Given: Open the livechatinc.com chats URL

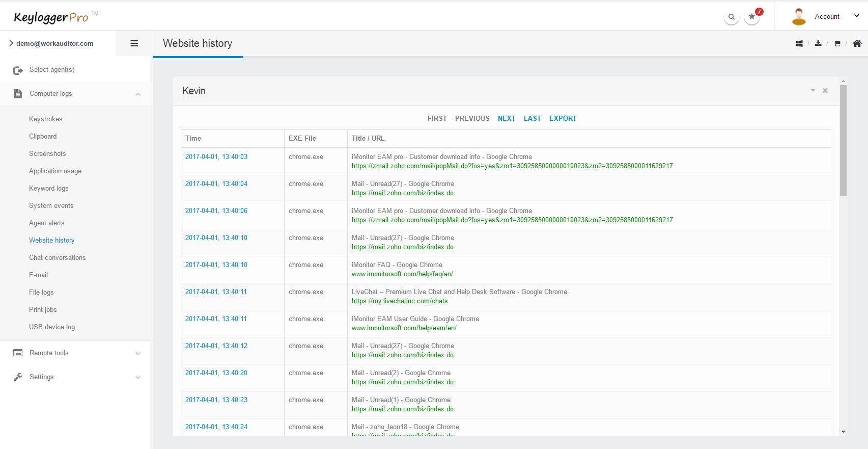Looking at the screenshot, I should 400,301.
